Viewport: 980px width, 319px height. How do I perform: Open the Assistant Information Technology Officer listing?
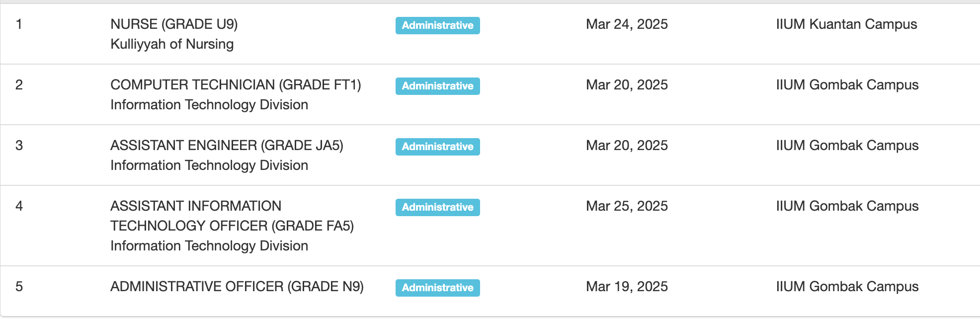coord(232,216)
